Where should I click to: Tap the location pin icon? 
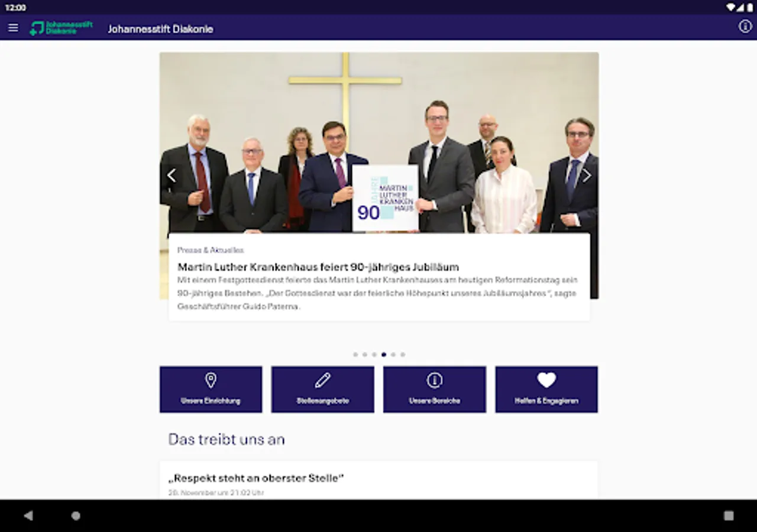pyautogui.click(x=211, y=380)
